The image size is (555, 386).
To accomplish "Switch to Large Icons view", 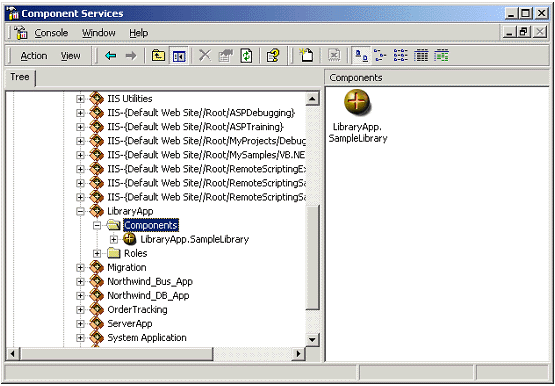I will (361, 56).
